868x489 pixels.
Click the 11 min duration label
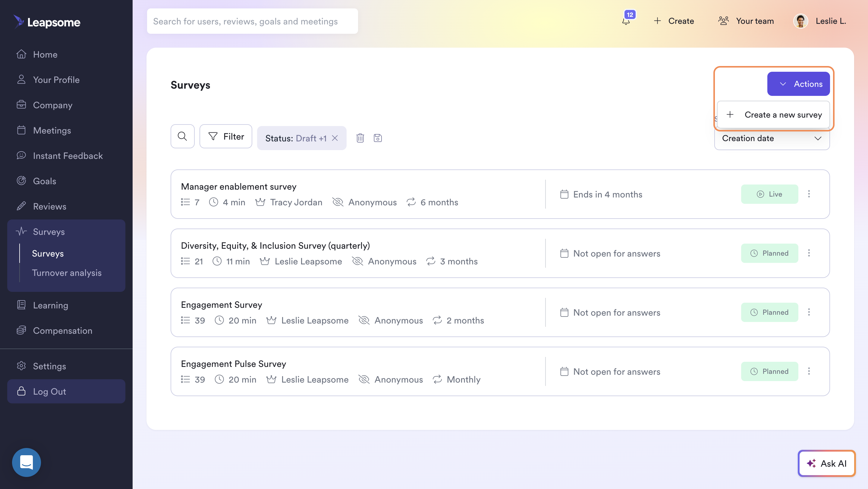click(x=238, y=261)
